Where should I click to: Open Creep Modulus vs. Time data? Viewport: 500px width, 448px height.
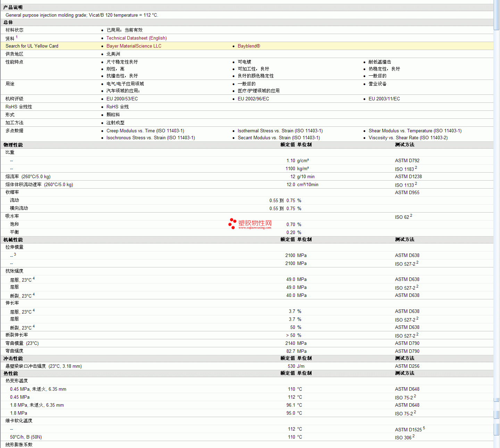(x=145, y=131)
